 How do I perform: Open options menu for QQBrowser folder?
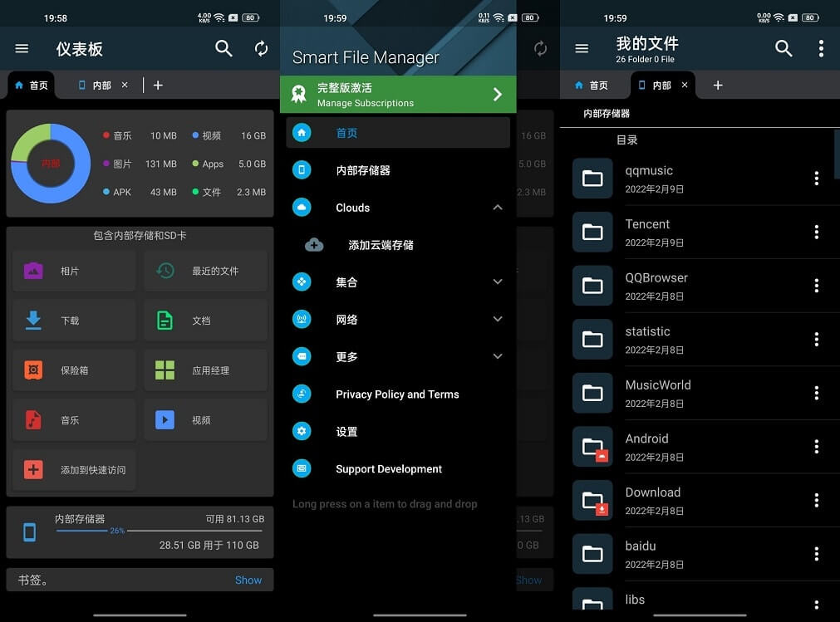tap(816, 286)
